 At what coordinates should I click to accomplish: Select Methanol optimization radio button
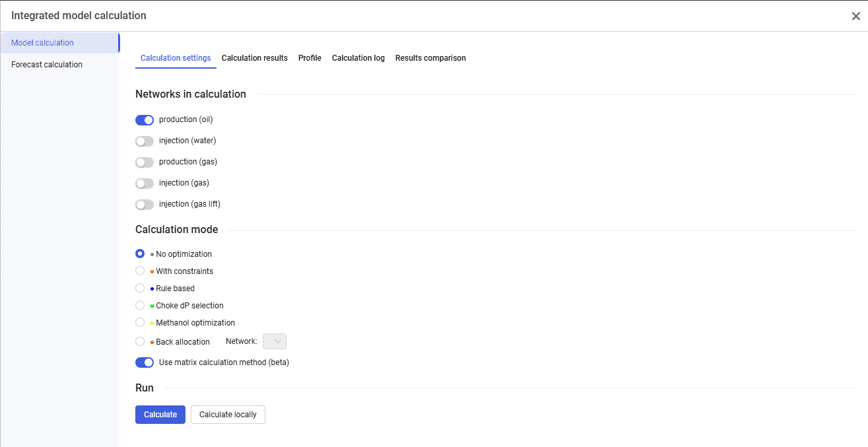[140, 322]
